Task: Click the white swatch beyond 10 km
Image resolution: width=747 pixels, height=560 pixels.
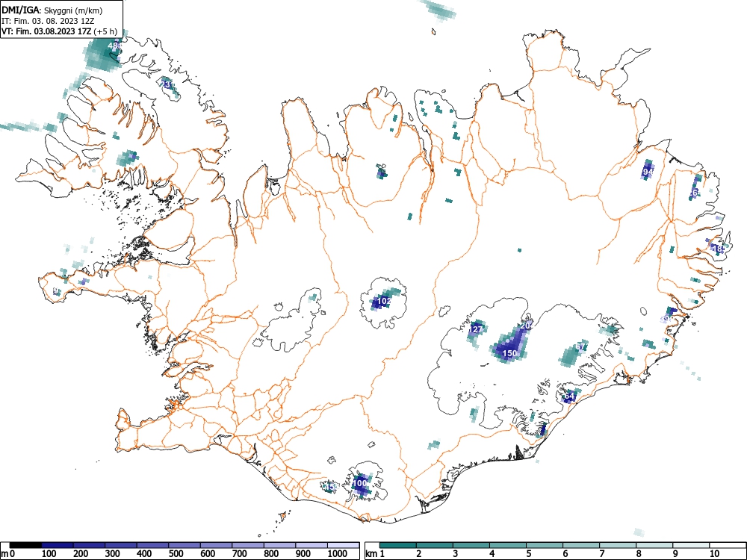Action: (x=727, y=545)
